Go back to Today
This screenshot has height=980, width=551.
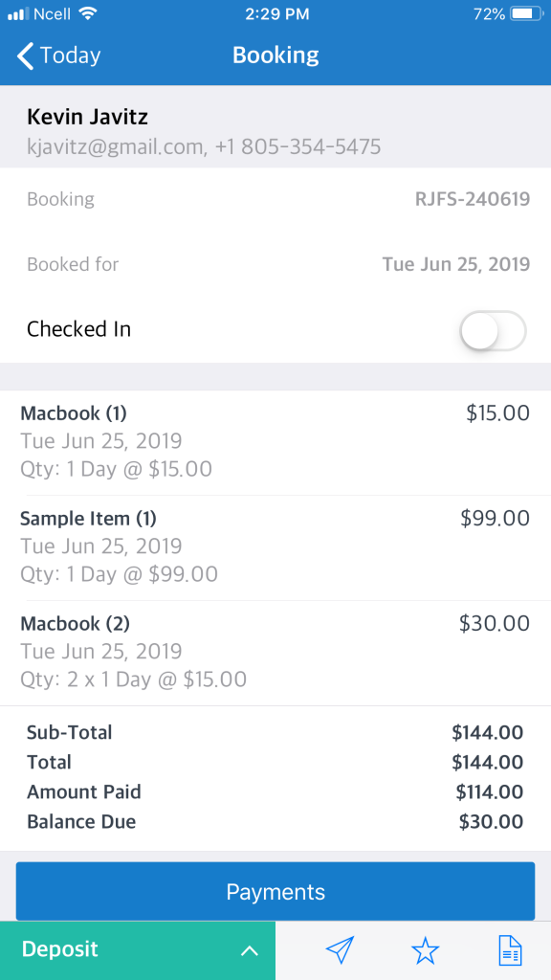[x=58, y=56]
